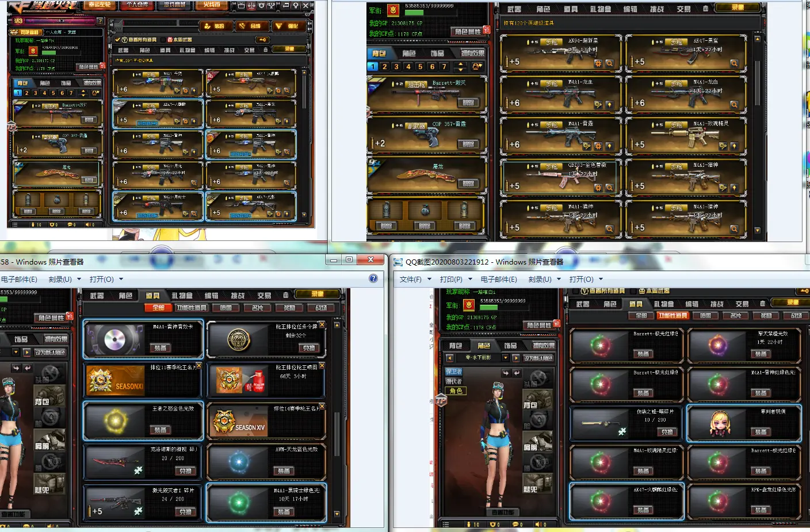
Task: Select backpack slot 5 in top-right screenshot
Action: (x=421, y=67)
